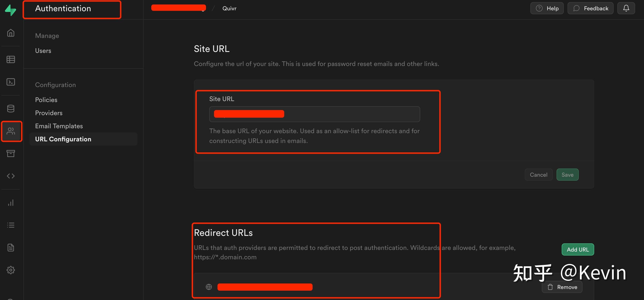Select Users in the Manage section

(43, 51)
